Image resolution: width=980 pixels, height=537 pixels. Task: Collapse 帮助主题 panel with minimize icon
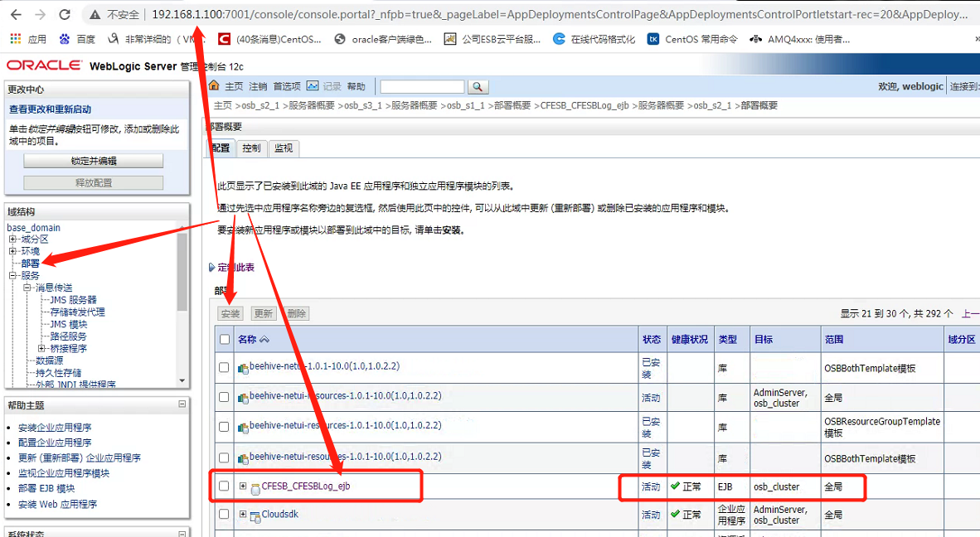(x=182, y=404)
